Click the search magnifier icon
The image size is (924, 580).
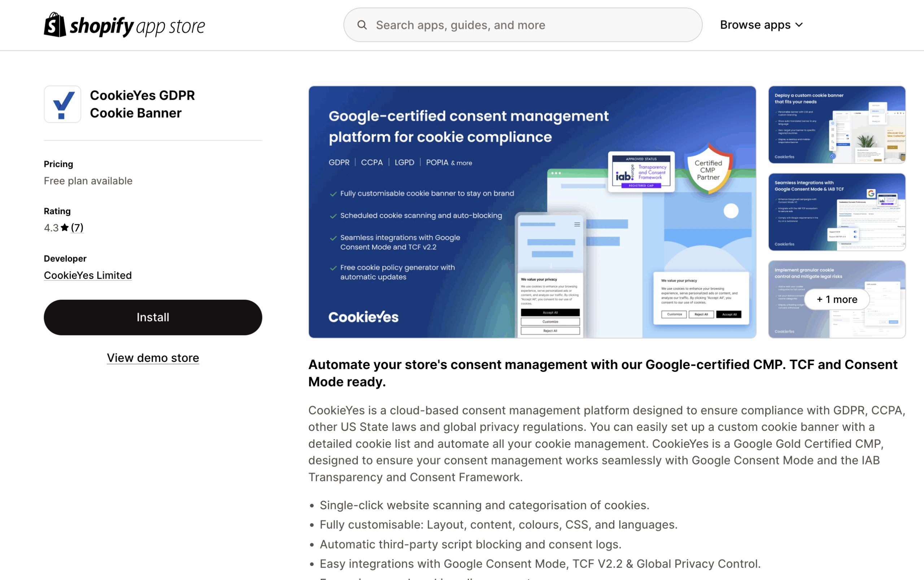[x=362, y=25]
